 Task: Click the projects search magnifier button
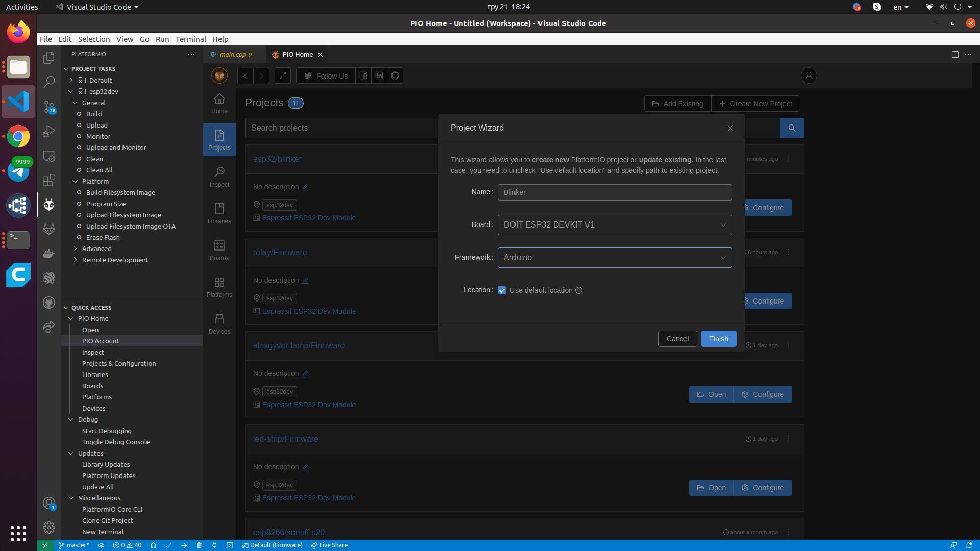click(792, 128)
